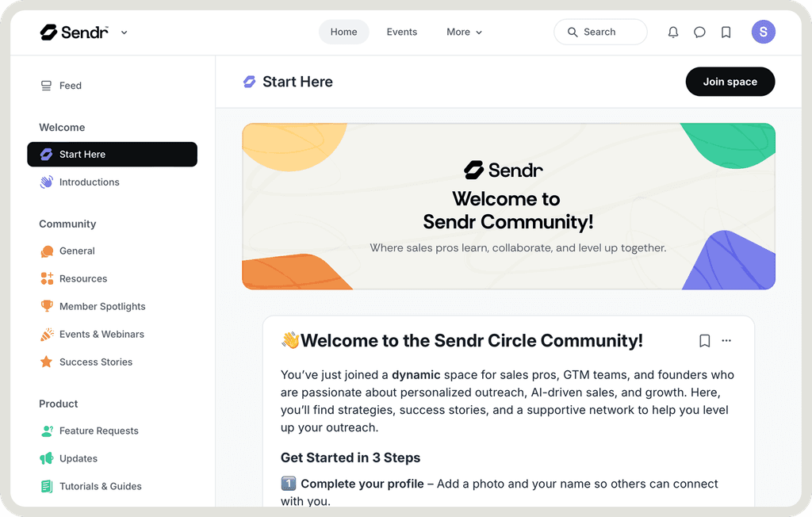Switch to the Events tab
The height and width of the screenshot is (517, 812).
(x=402, y=32)
